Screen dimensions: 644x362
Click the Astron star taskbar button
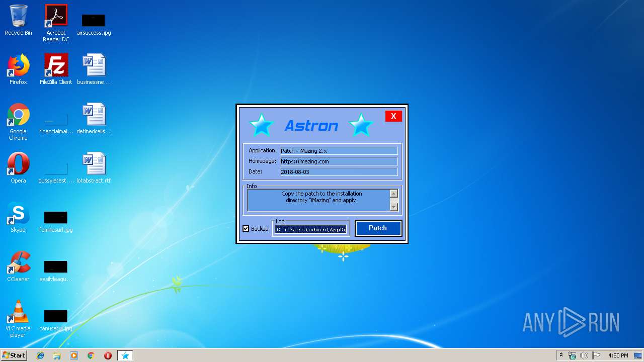[125, 355]
